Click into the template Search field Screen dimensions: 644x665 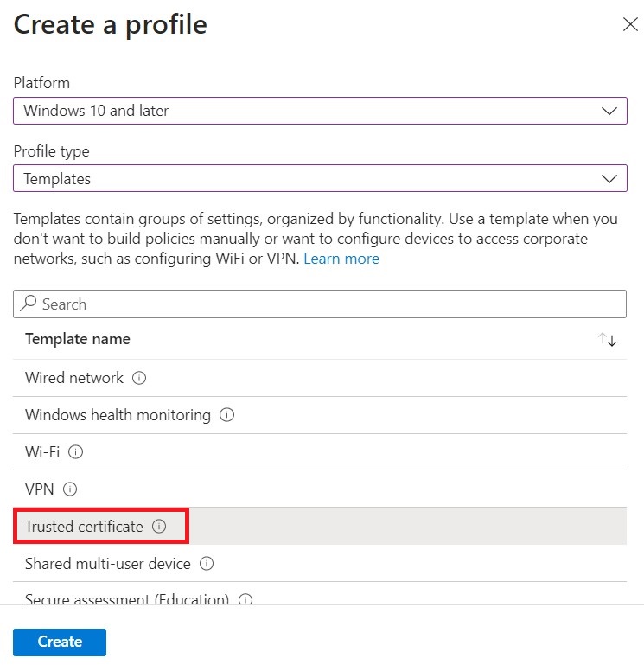(x=320, y=304)
